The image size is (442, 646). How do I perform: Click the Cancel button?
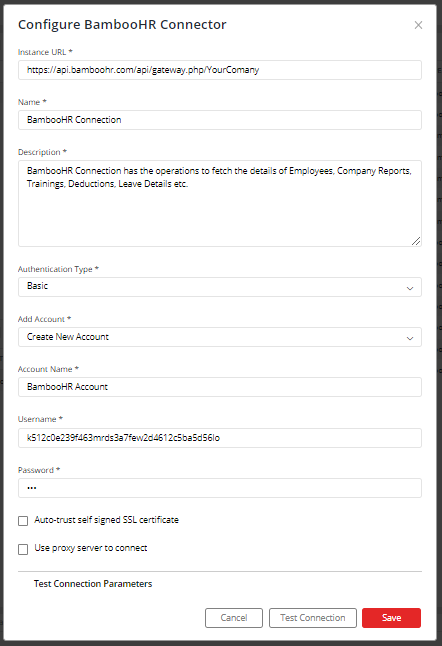click(x=234, y=618)
